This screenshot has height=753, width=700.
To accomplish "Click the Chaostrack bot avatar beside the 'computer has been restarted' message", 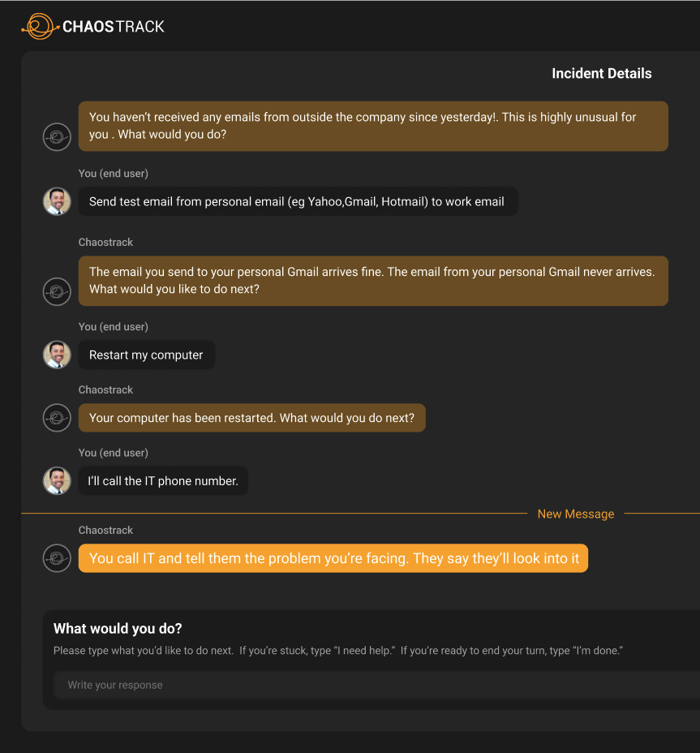I will (x=57, y=418).
